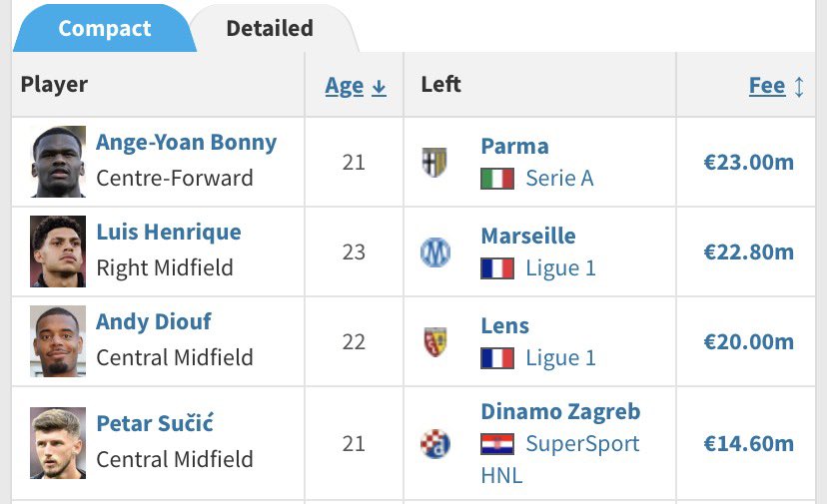Screen dimensions: 827x504
Task: Click Andy Diouf's portrait photo
Action: point(58,341)
